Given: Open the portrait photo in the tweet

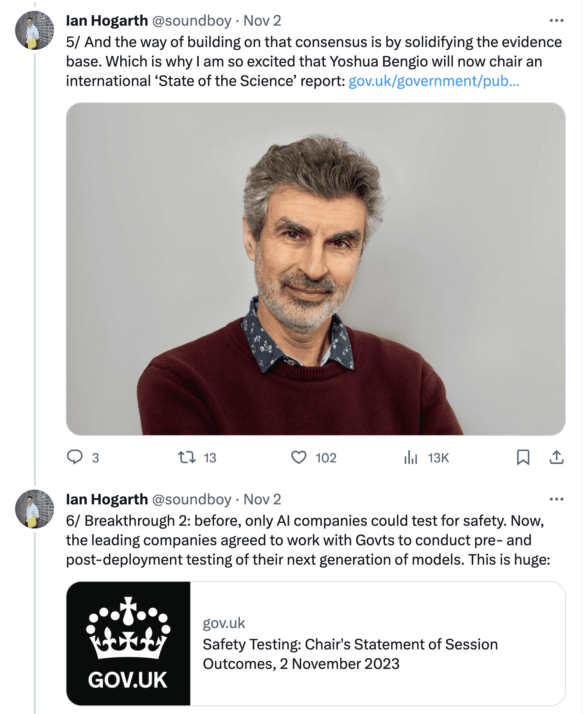Looking at the screenshot, I should [x=316, y=269].
